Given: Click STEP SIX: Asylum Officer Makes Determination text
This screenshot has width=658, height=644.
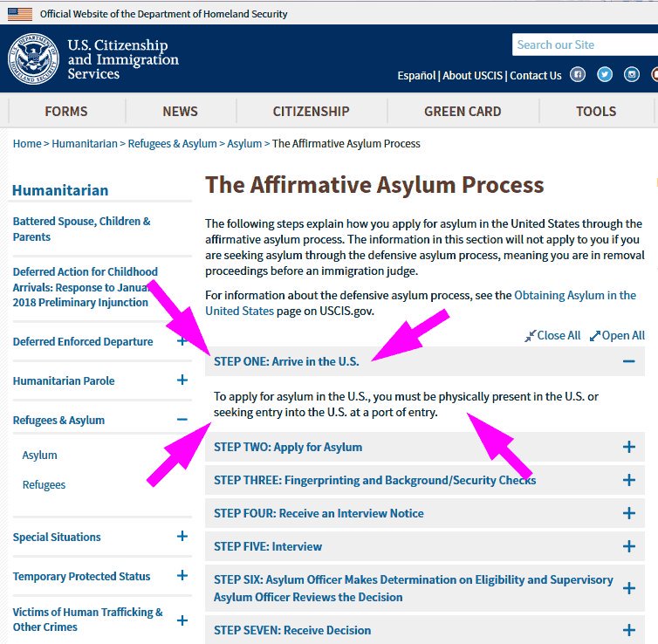Looking at the screenshot, I should [x=414, y=588].
